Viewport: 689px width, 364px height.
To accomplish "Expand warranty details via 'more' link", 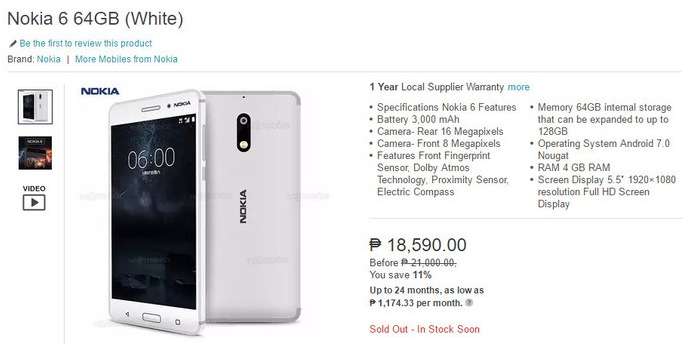I will [x=519, y=87].
